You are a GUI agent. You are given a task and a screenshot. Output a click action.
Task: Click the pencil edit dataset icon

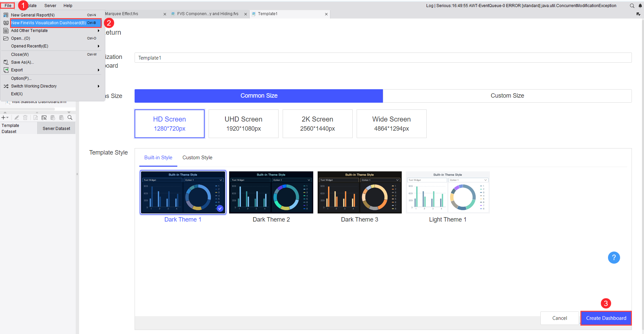(16, 118)
